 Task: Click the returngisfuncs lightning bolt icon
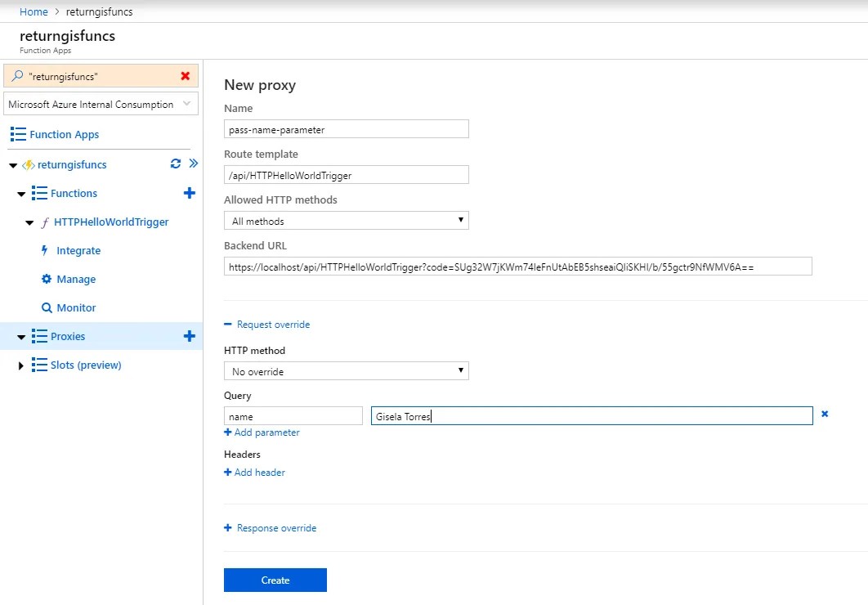click(x=29, y=165)
